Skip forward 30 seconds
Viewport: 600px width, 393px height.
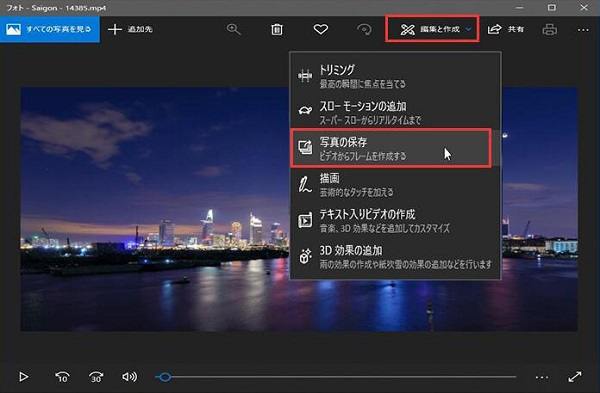click(96, 377)
